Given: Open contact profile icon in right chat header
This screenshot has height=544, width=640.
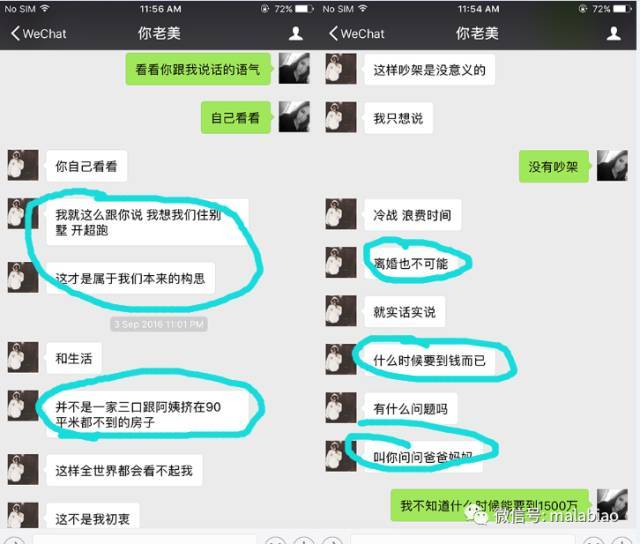Looking at the screenshot, I should click(x=613, y=33).
